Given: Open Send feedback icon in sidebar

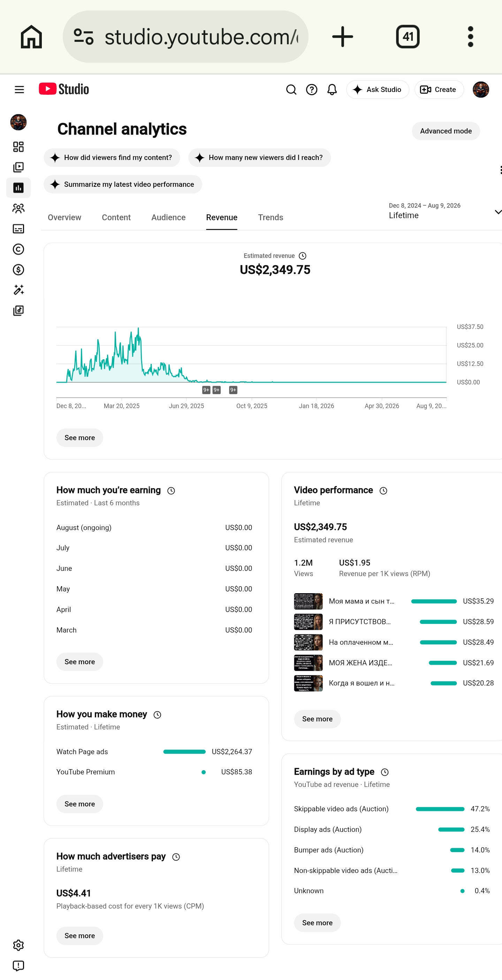Looking at the screenshot, I should point(18,966).
